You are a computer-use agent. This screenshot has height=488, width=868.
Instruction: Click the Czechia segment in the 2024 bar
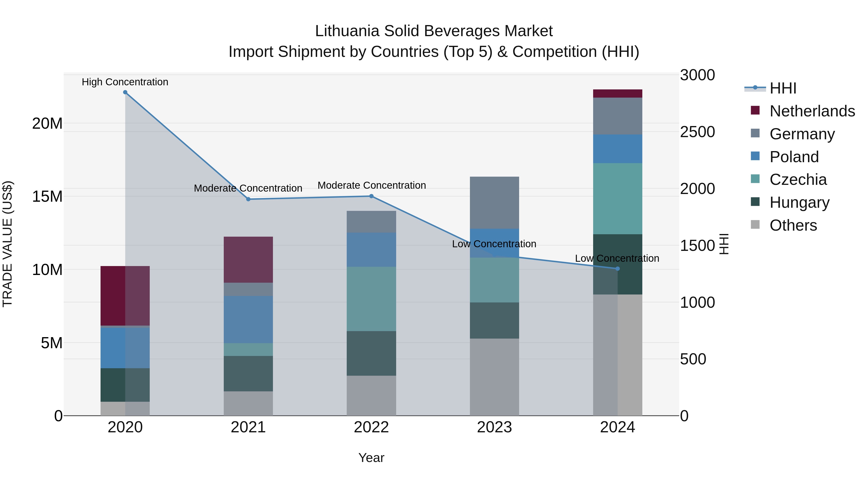[618, 199]
